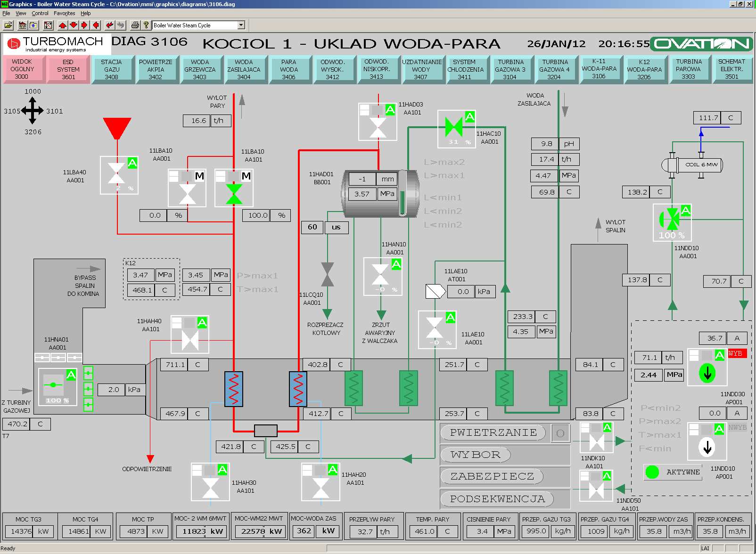
Task: Select pump 11NDD10 AP001
Action: (707, 441)
